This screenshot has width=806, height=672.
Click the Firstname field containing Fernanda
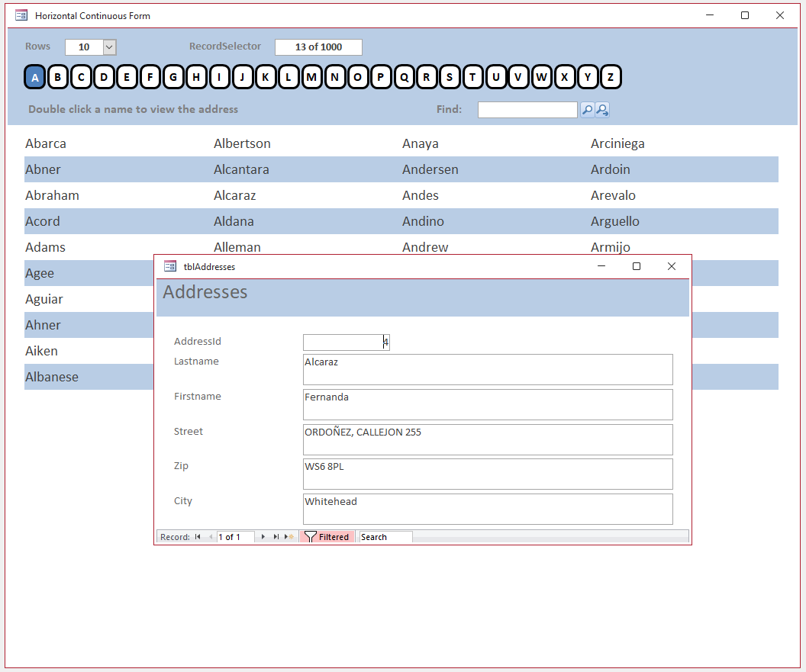pyautogui.click(x=488, y=404)
